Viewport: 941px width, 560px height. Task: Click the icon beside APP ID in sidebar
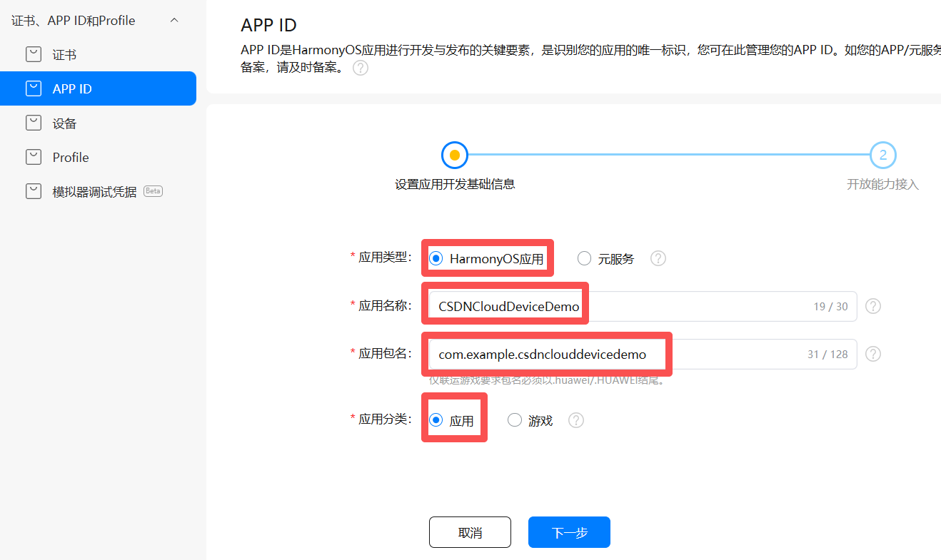point(34,88)
